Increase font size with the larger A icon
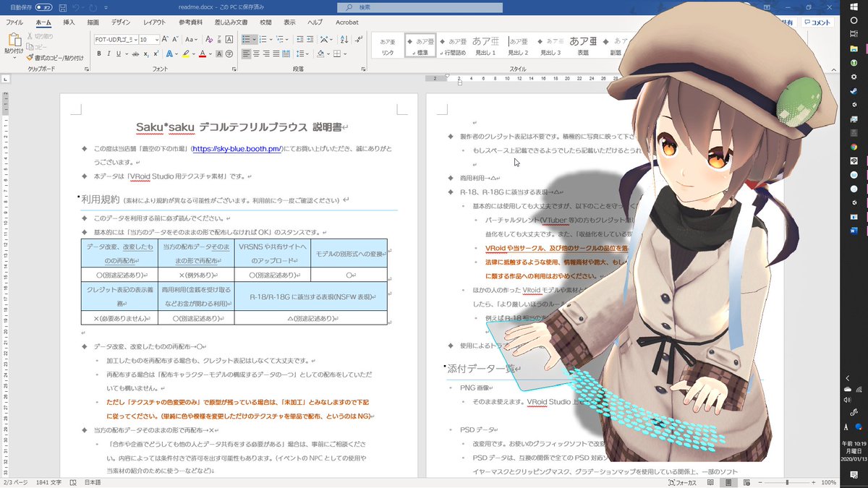 point(165,39)
